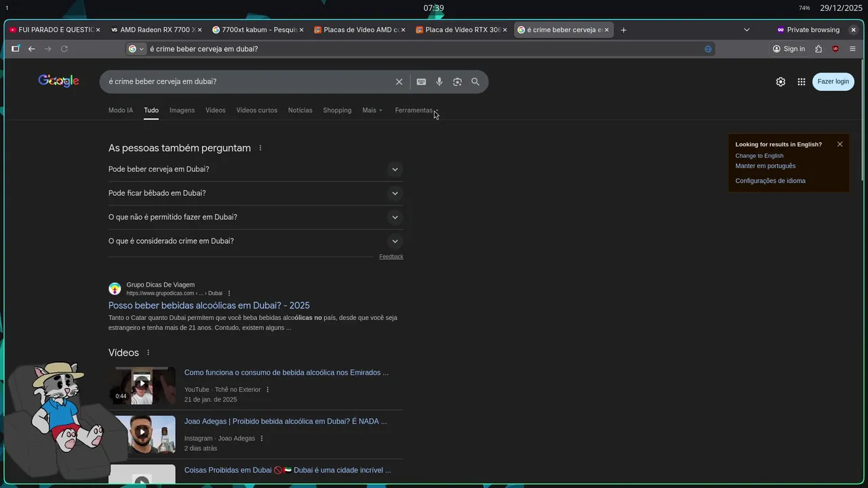This screenshot has height=488, width=868.
Task: Expand 'Pode ficar bêbado em Dubai?' question
Action: click(256, 193)
